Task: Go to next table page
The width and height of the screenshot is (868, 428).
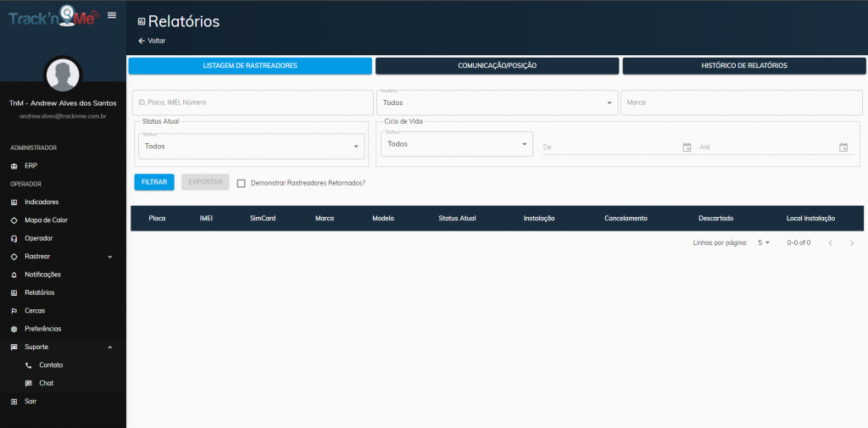Action: (x=852, y=242)
